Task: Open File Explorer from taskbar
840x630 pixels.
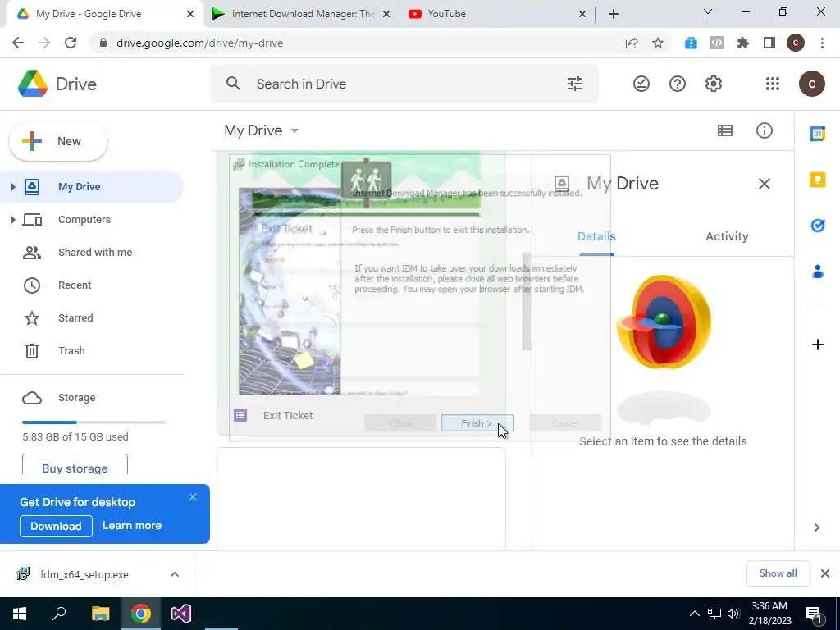Action: coord(100,614)
